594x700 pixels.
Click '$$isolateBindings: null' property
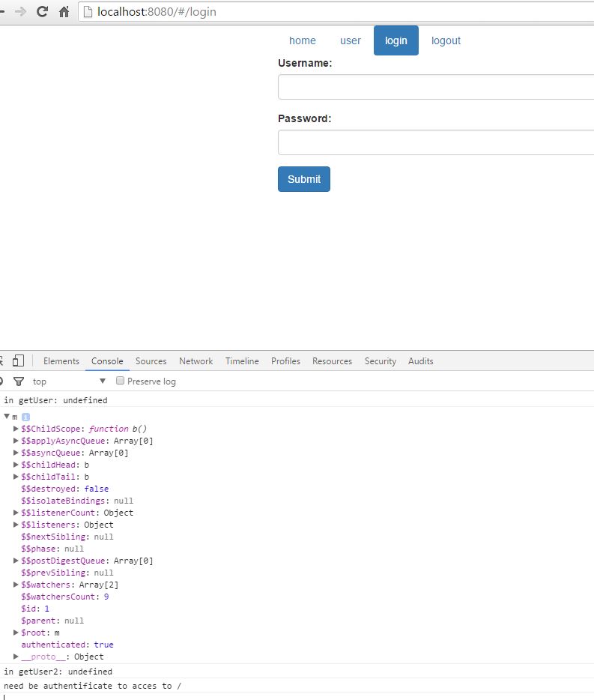pyautogui.click(x=77, y=501)
